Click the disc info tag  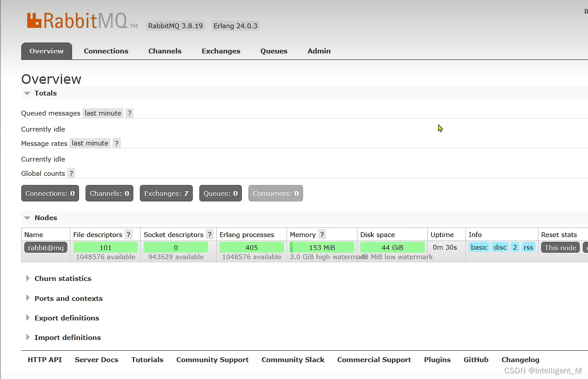point(500,247)
